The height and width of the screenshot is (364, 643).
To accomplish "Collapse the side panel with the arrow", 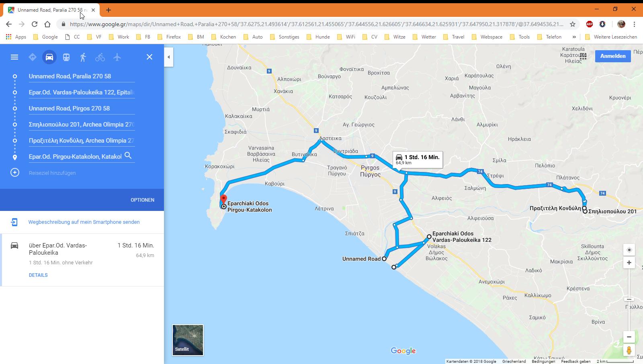I will click(x=169, y=57).
